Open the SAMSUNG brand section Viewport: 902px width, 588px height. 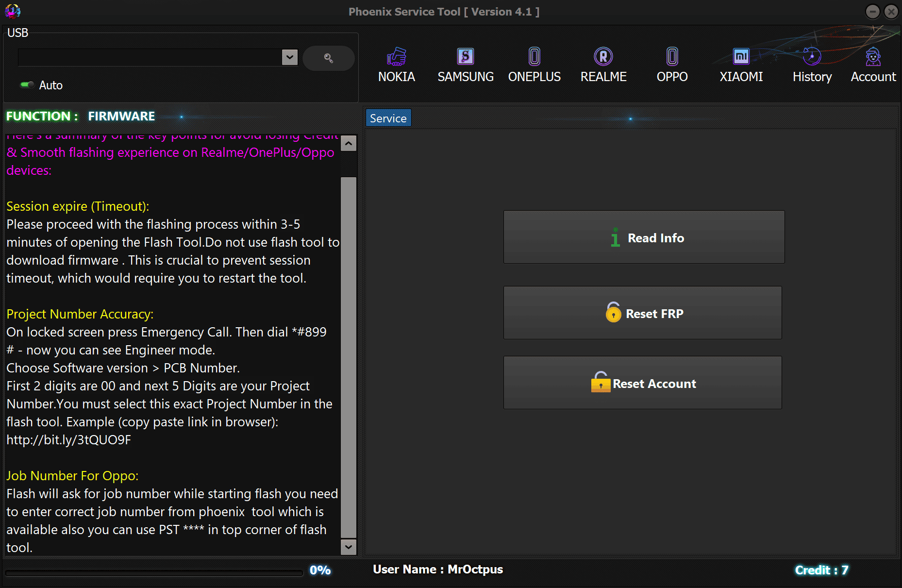point(466,65)
